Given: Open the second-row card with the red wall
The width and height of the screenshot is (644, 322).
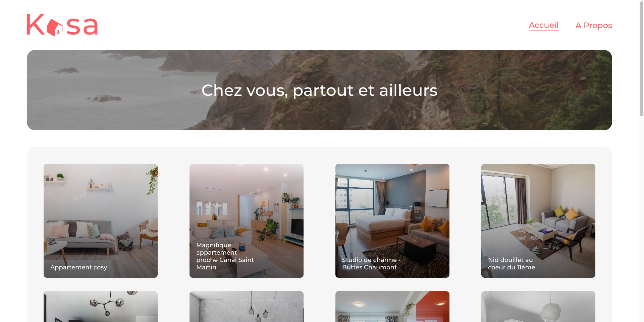Looking at the screenshot, I should [x=392, y=307].
